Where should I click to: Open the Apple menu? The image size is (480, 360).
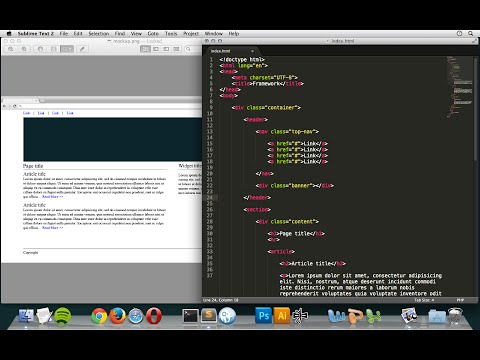coord(9,34)
